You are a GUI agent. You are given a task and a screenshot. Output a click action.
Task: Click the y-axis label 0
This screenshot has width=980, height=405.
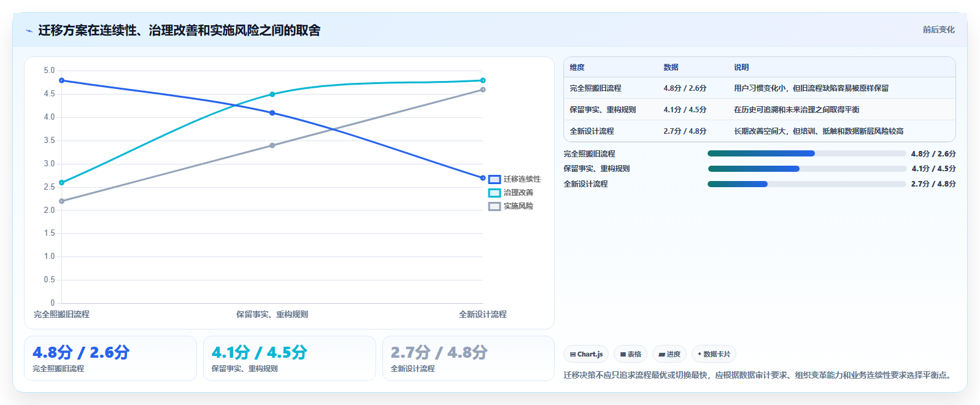53,303
